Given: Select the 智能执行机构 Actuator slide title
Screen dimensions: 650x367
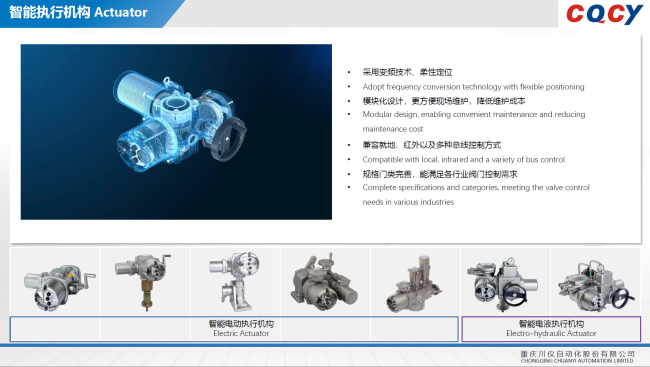Looking at the screenshot, I should pyautogui.click(x=78, y=12).
